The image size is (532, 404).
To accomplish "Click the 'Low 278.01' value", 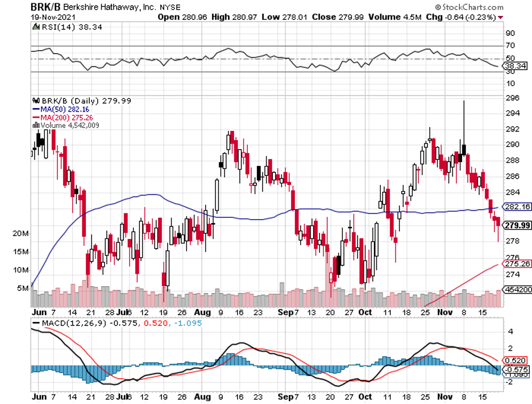I will [284, 17].
